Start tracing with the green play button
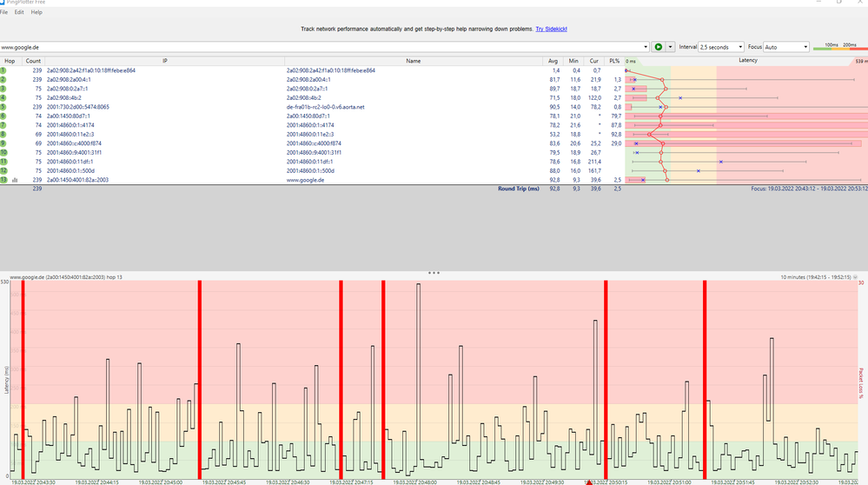The width and height of the screenshot is (868, 485). tap(658, 47)
